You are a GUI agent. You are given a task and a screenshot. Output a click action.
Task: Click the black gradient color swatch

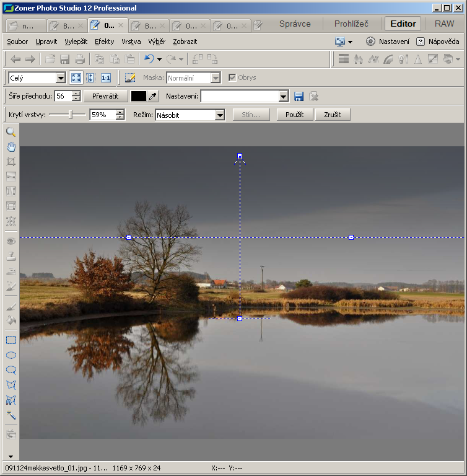point(138,96)
